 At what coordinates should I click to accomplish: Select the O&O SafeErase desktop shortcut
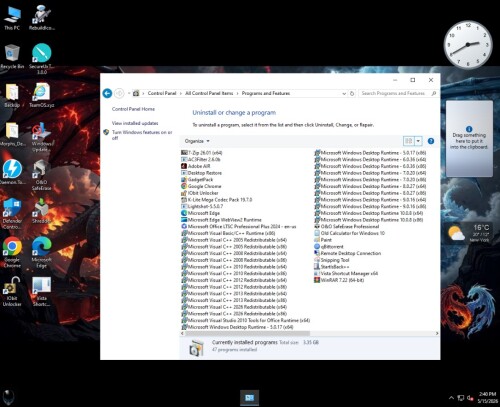tap(42, 175)
